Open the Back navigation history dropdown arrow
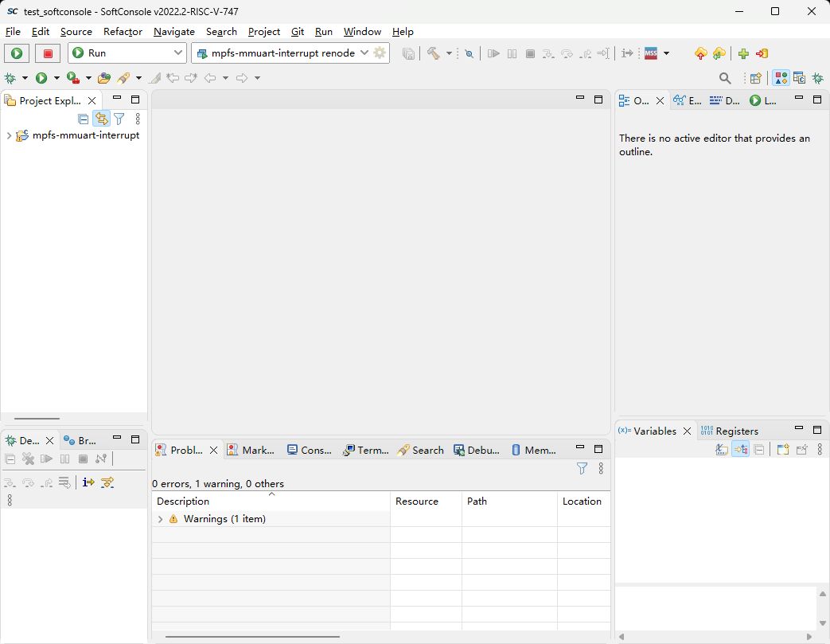 [x=225, y=78]
